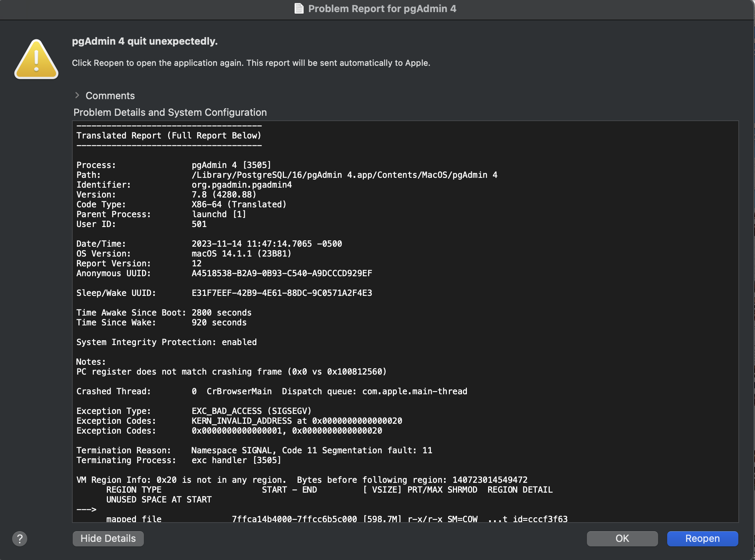Click the VM Region Info line
The height and width of the screenshot is (560, 755).
coord(301,480)
